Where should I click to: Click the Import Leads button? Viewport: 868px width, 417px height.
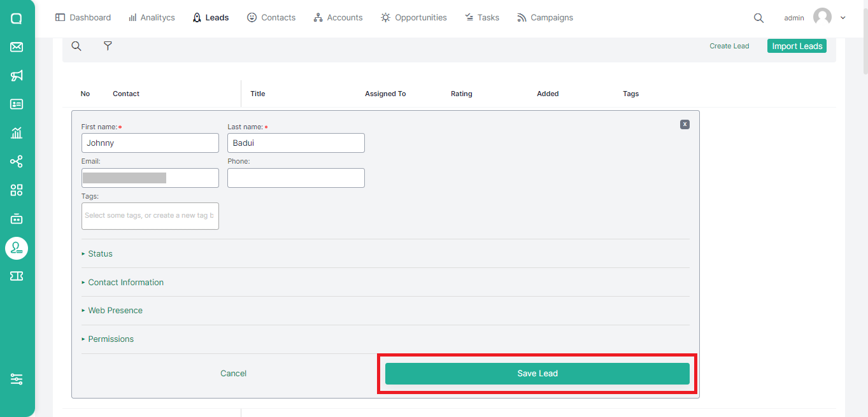pyautogui.click(x=797, y=46)
